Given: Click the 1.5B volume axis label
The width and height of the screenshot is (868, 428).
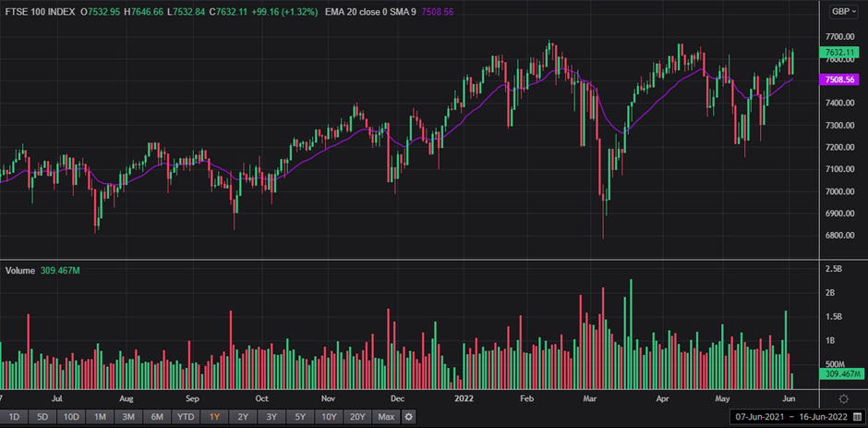Looking at the screenshot, I should 834,317.
